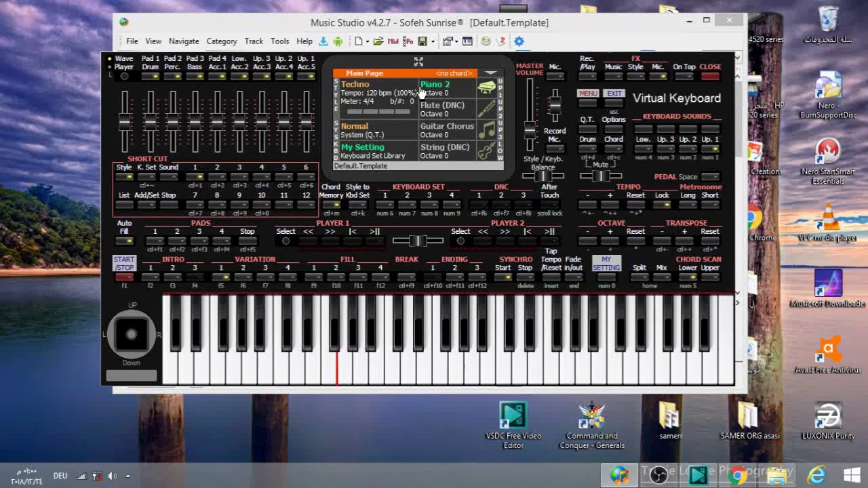Viewport: 868px width, 488px height.
Task: Open the View menu
Action: coord(153,41)
